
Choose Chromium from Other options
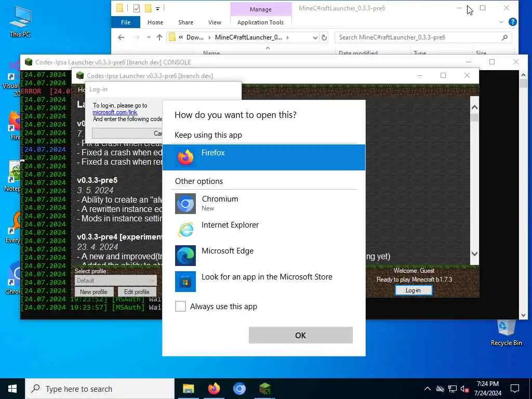coord(263,203)
